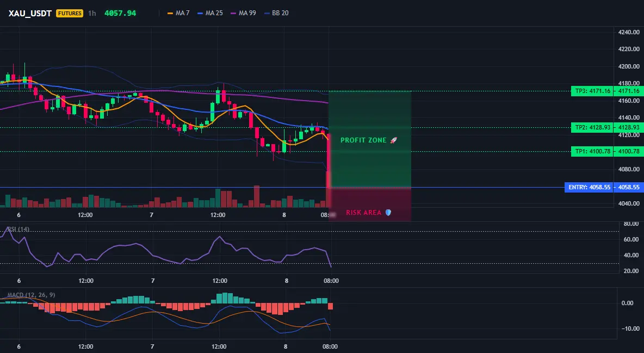Screen dimensions: 644x353
Task: Click the PROFIT ZONE text
Action: coord(363,140)
